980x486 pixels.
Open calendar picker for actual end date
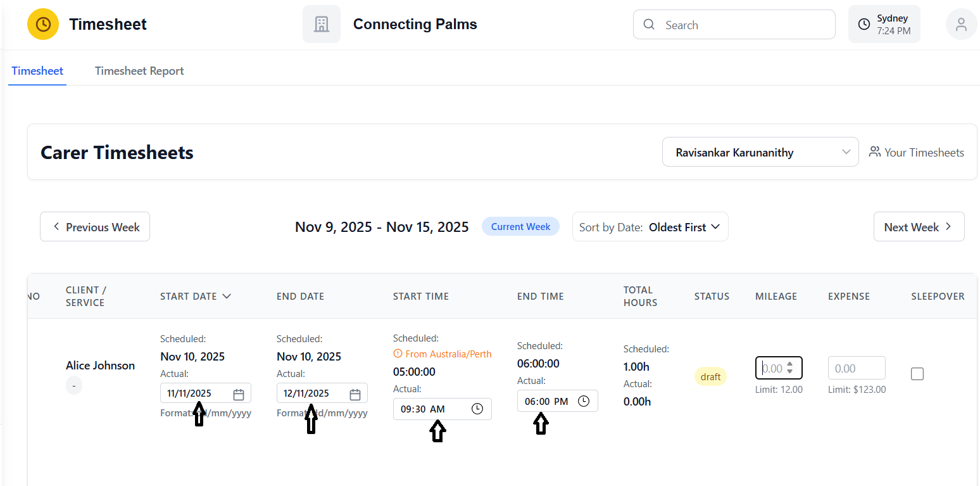point(355,394)
